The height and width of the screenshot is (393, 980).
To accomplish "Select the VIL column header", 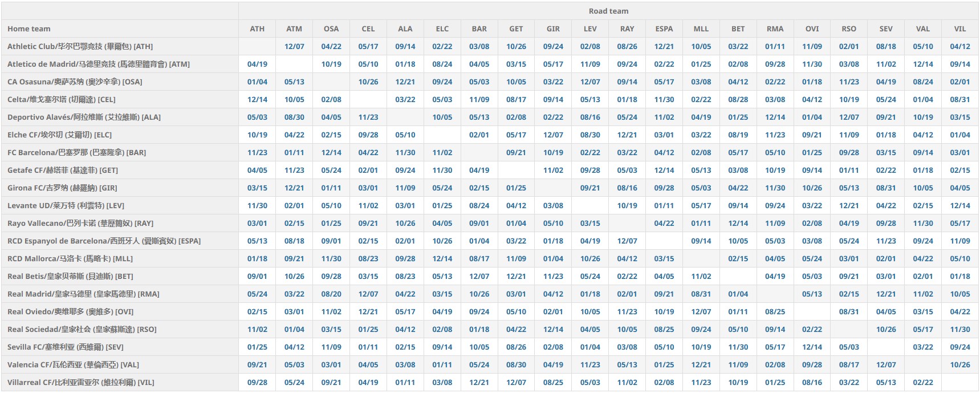I will [960, 29].
